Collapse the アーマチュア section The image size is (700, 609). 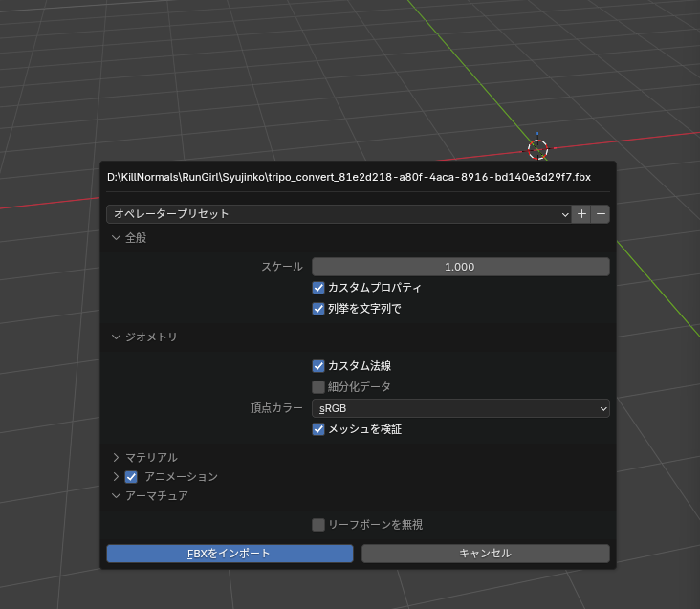(117, 496)
